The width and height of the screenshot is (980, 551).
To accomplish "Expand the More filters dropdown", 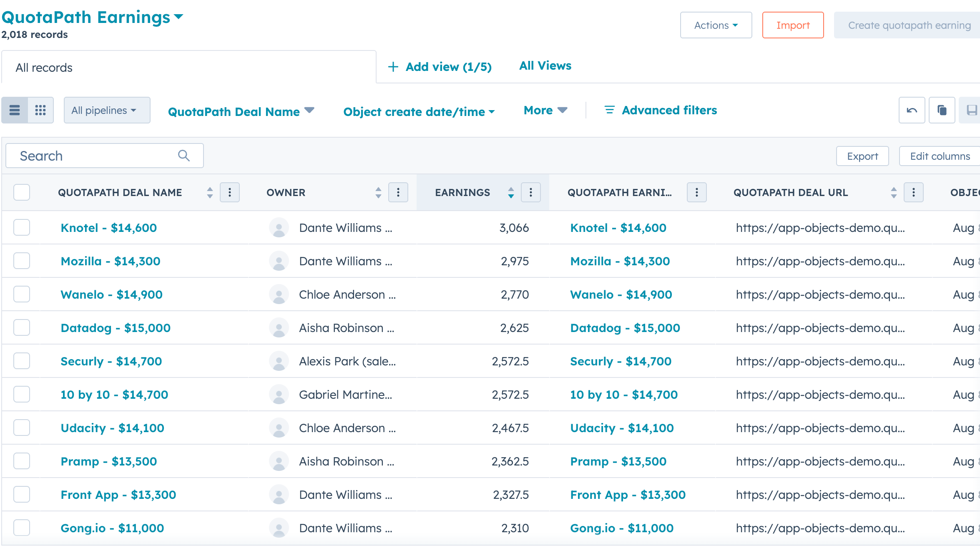I will point(545,110).
